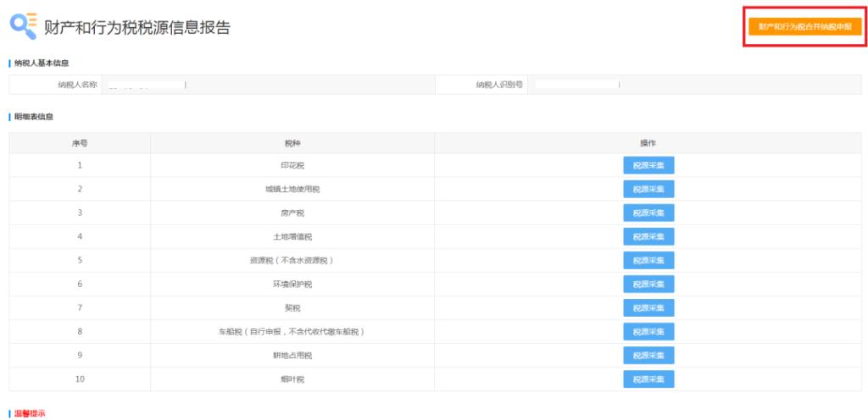Click the 税种 column header
Image resolution: width=868 pixels, height=420 pixels.
pos(292,143)
